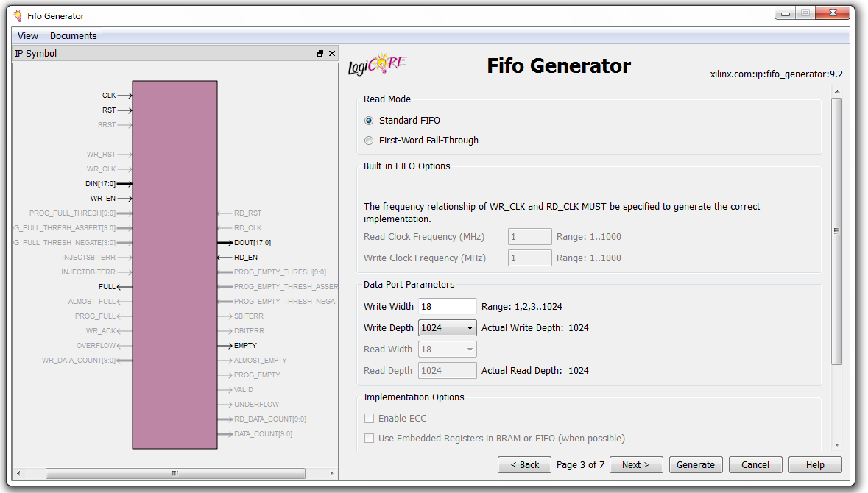
Task: Click the EMPTY port label
Action: point(245,346)
